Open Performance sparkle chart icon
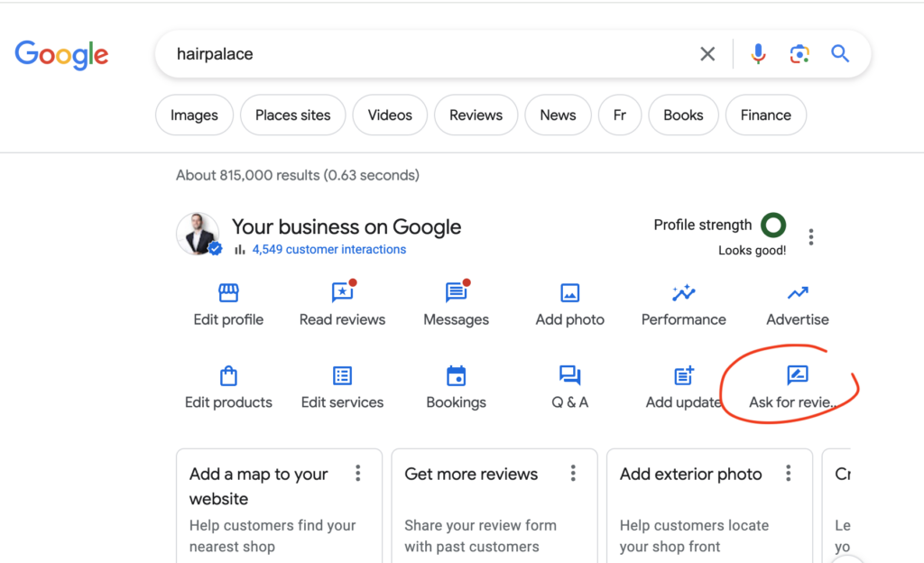The width and height of the screenshot is (924, 563). pos(683,293)
